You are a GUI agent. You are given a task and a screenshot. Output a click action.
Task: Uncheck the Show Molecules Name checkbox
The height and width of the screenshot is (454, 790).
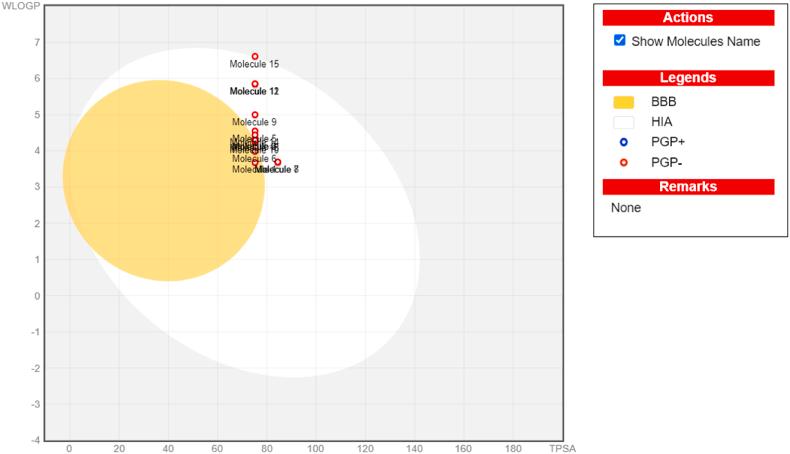coord(620,41)
